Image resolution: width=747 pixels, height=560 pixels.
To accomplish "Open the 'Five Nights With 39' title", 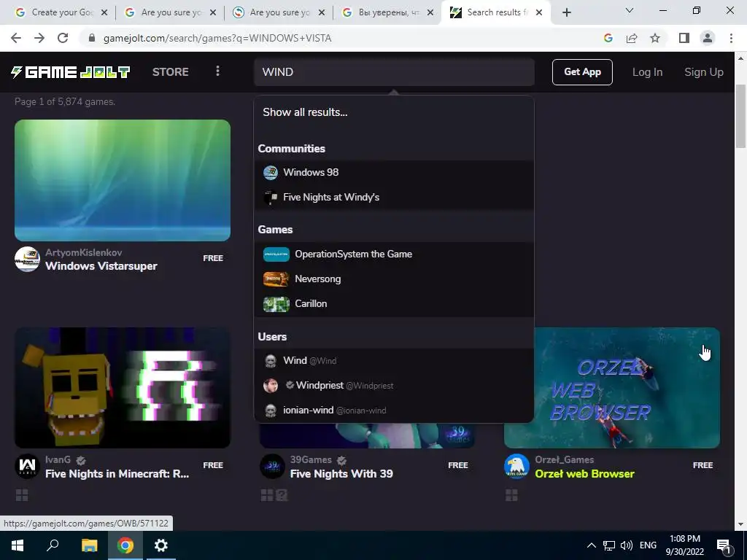I will point(341,474).
